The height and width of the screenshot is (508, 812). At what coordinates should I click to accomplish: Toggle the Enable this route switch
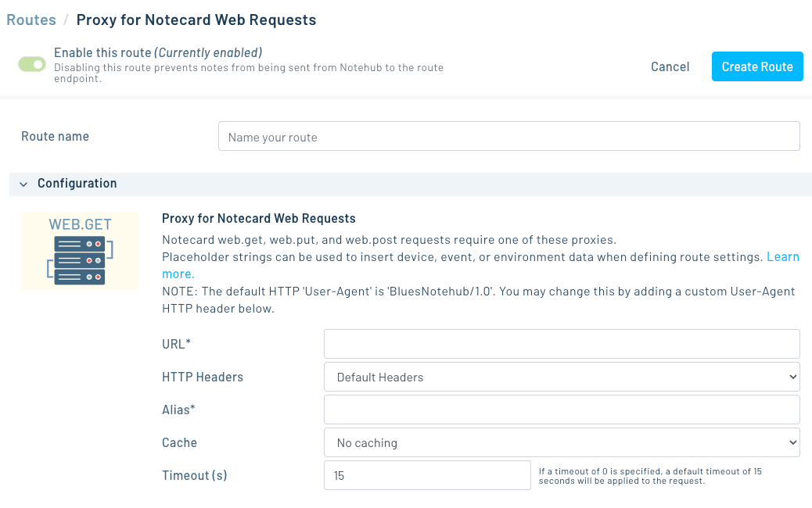(32, 64)
